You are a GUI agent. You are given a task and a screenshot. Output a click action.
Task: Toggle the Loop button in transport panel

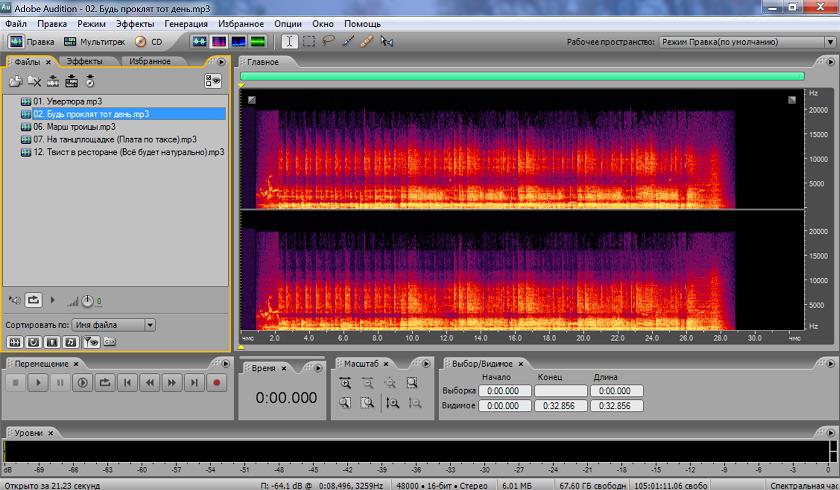105,382
